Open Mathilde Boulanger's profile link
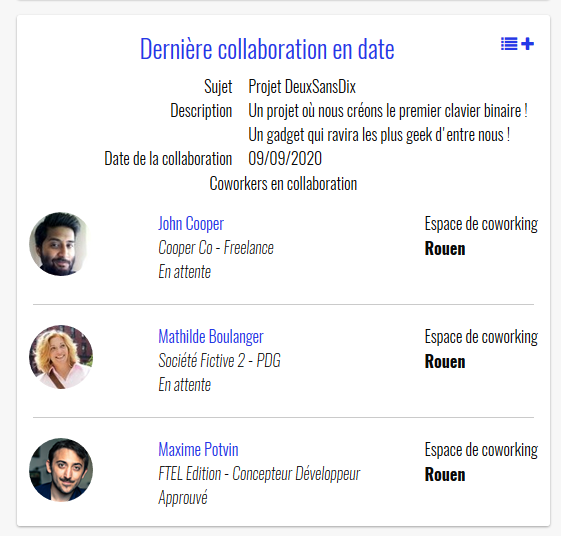 click(211, 337)
